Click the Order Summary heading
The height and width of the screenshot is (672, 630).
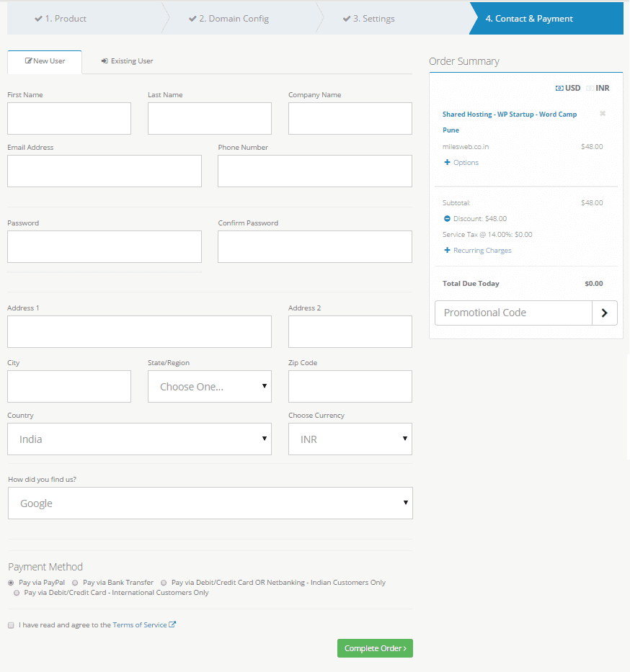(x=464, y=61)
